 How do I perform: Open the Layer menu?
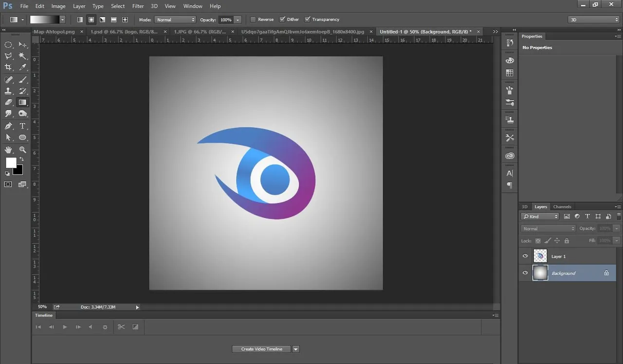point(79,6)
